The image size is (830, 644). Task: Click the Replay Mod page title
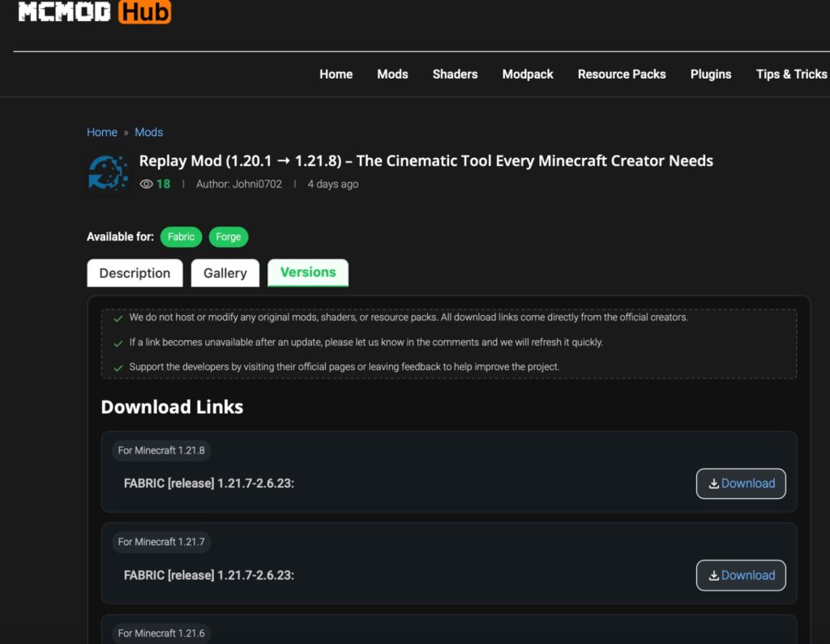426,161
